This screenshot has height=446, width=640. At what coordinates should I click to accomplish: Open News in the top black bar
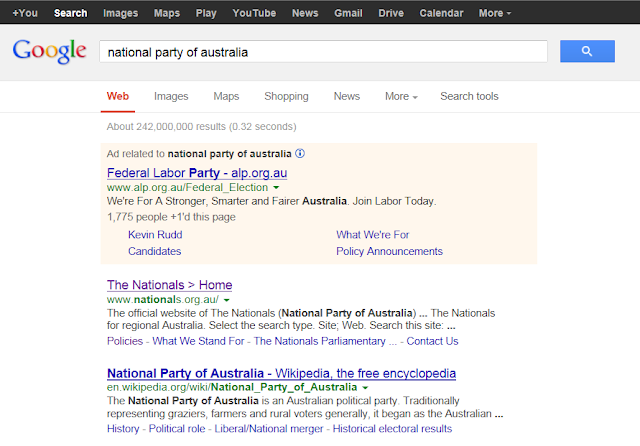[x=305, y=13]
